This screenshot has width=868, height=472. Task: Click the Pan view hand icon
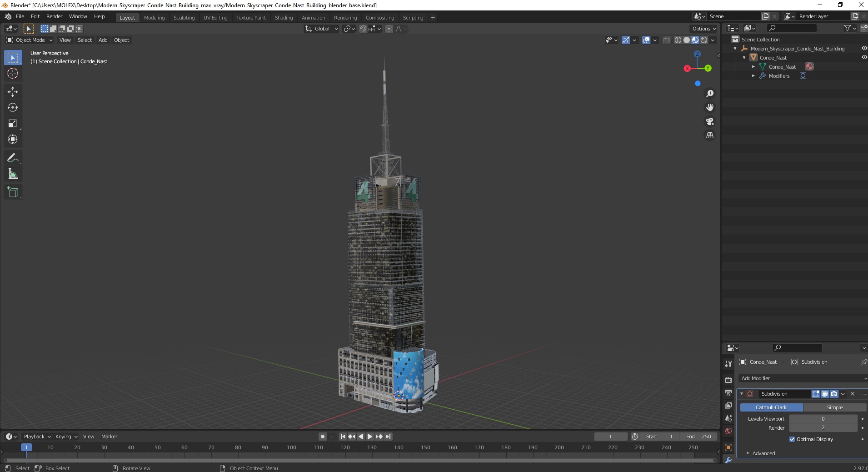click(710, 108)
